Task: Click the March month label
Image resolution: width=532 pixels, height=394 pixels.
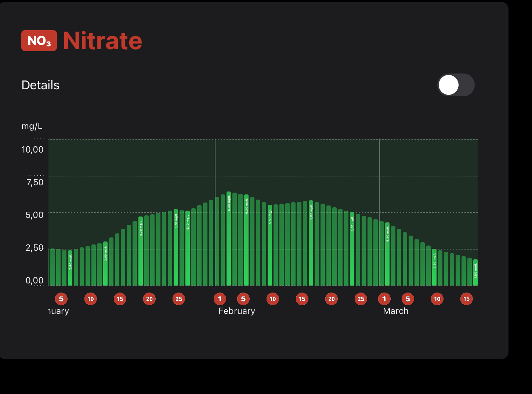Action: pyautogui.click(x=395, y=311)
